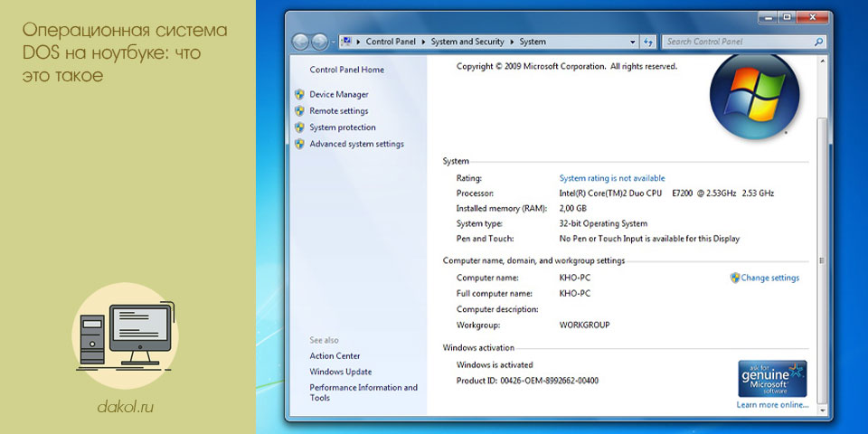Image resolution: width=868 pixels, height=434 pixels.
Task: Click the vertical scrollbar up arrow
Action: [x=822, y=61]
